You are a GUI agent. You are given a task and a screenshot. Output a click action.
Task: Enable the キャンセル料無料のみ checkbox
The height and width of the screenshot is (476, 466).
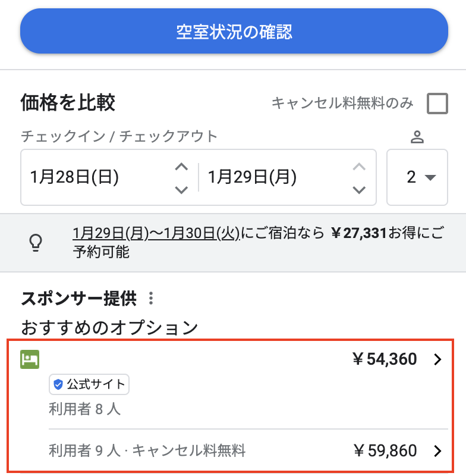[x=437, y=104]
